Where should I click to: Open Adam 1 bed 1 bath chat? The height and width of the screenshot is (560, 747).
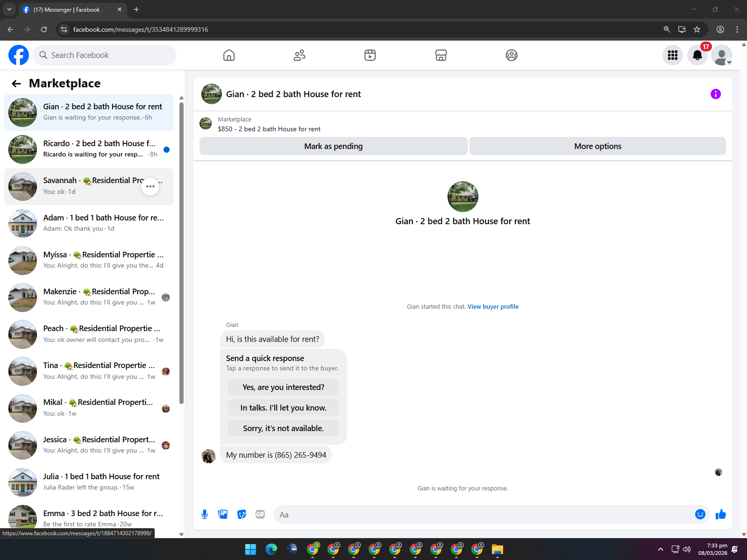(x=89, y=223)
